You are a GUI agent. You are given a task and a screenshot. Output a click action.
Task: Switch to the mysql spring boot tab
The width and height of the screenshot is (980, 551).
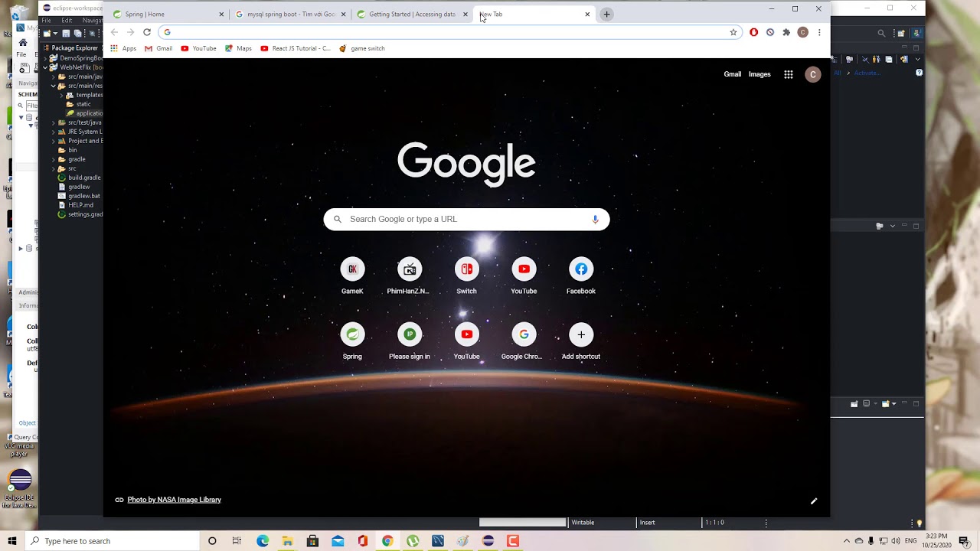click(289, 14)
